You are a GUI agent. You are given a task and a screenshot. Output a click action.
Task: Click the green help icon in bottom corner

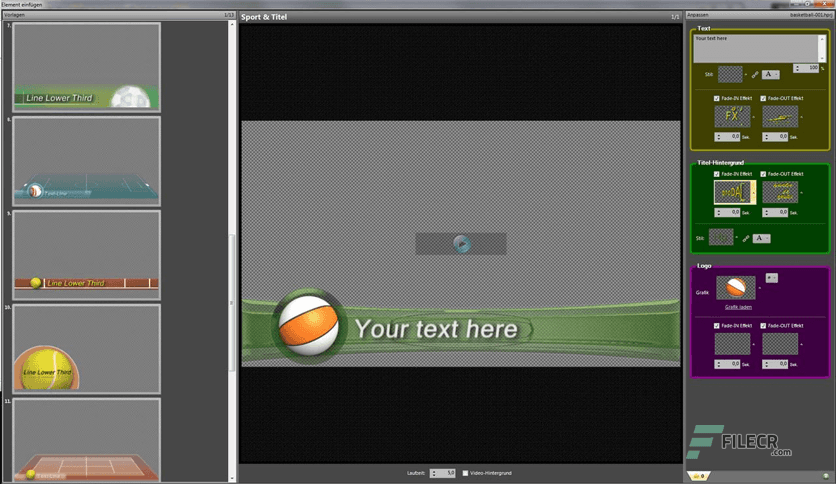click(826, 476)
